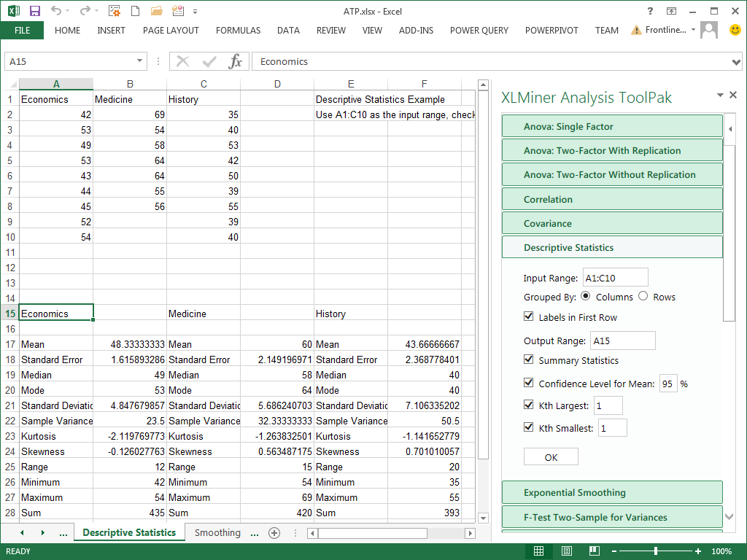Switch to the Smoothing sheet tab

[217, 533]
